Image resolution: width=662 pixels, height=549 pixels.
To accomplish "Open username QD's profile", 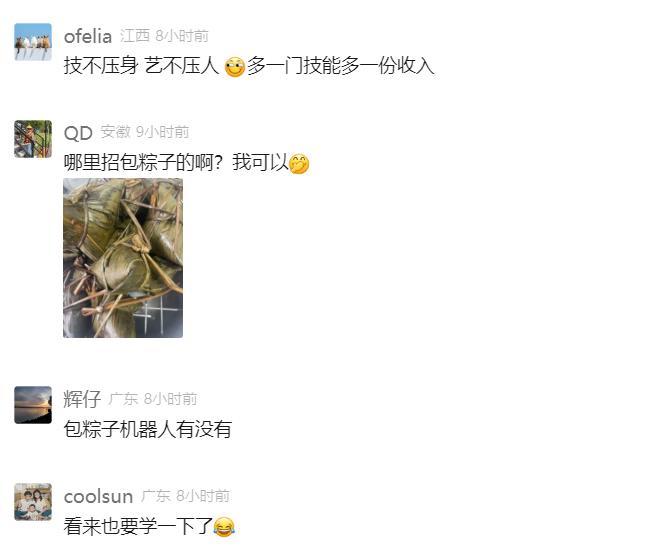I will (78, 133).
